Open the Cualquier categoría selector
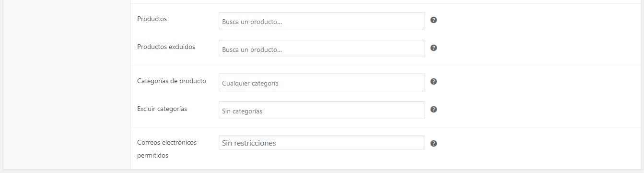 coord(321,82)
